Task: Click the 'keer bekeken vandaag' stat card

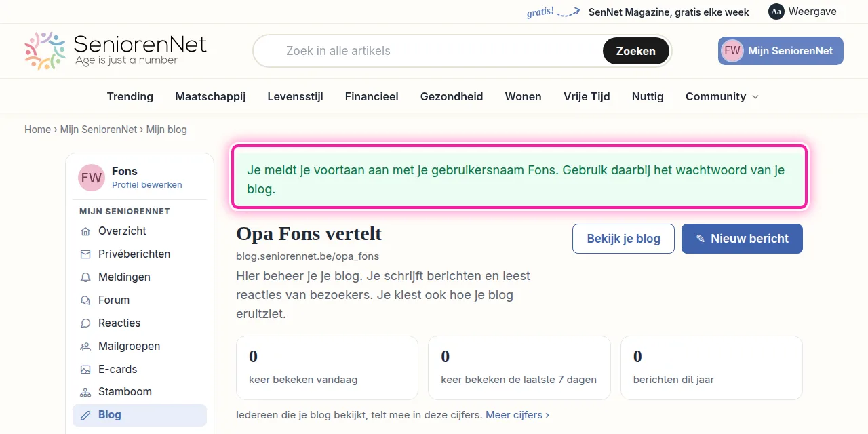Action: click(x=327, y=368)
